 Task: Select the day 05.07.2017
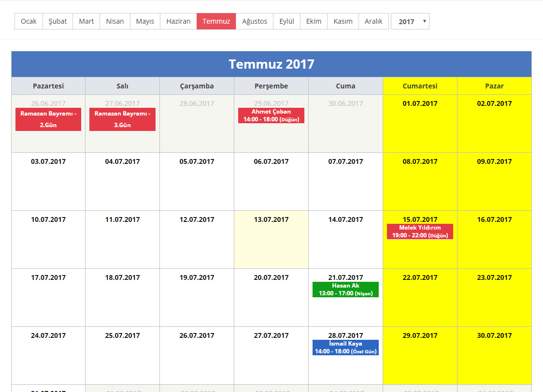click(197, 182)
